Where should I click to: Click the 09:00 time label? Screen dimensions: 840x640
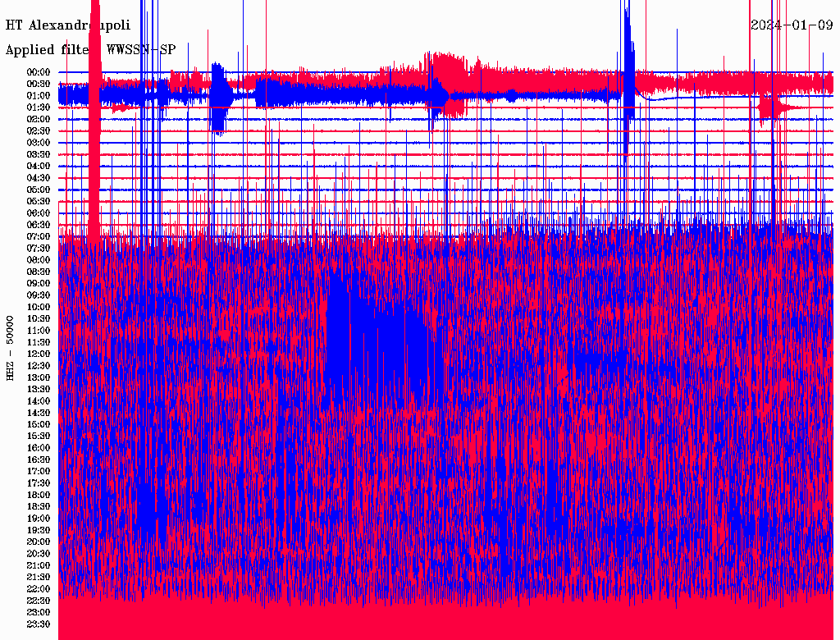(x=39, y=284)
